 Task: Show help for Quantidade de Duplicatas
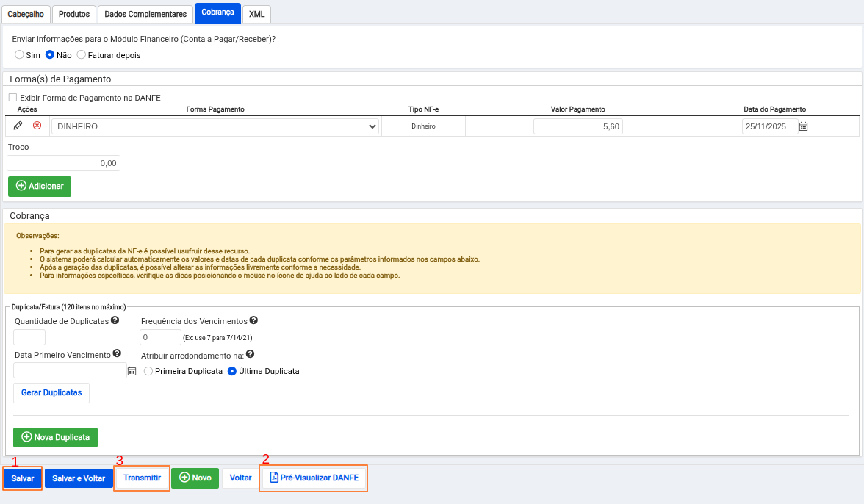115,321
